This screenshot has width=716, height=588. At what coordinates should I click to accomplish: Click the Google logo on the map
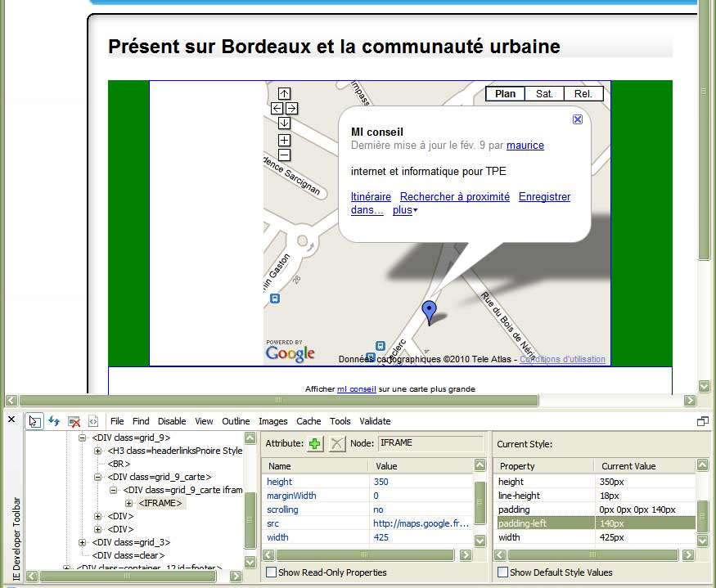point(290,352)
